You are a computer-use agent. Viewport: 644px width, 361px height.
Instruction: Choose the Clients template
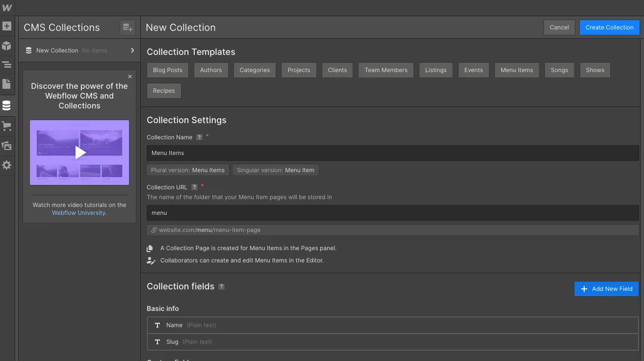337,70
